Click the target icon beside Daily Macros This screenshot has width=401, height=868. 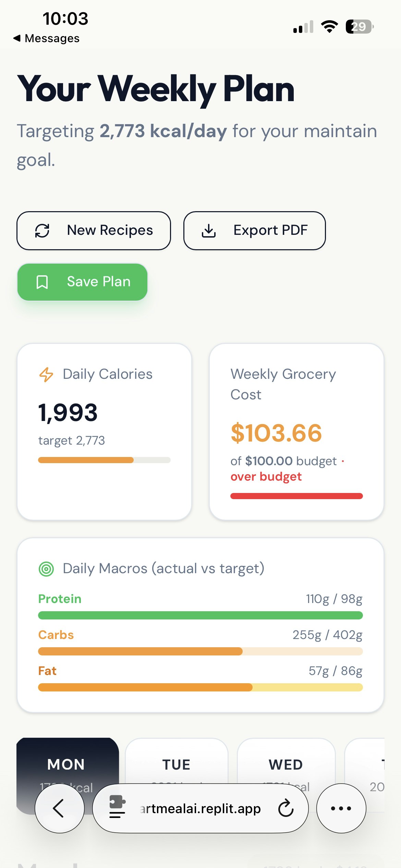point(46,569)
